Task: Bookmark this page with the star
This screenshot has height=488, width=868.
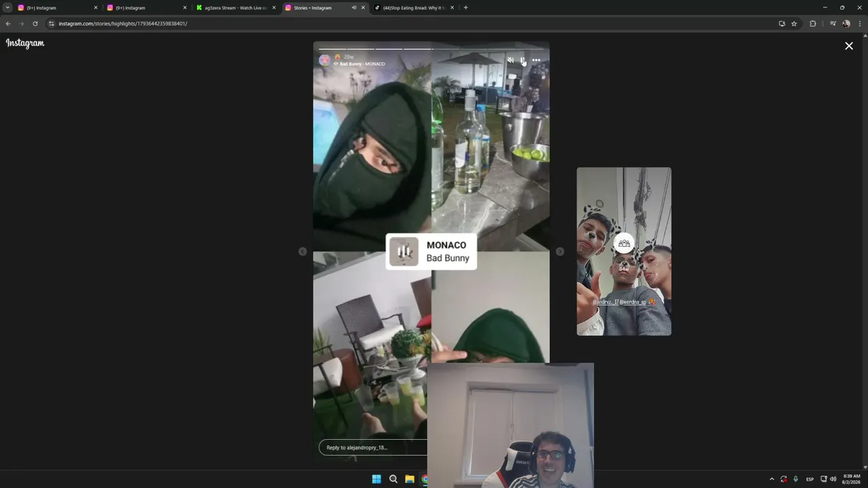Action: point(794,24)
